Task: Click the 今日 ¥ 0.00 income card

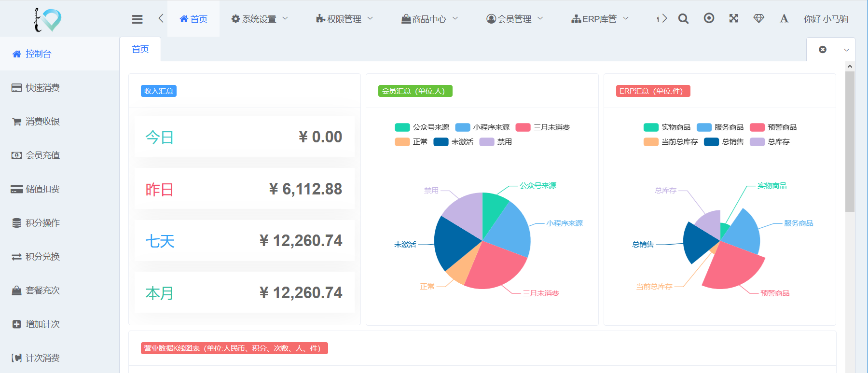Action: coord(244,137)
